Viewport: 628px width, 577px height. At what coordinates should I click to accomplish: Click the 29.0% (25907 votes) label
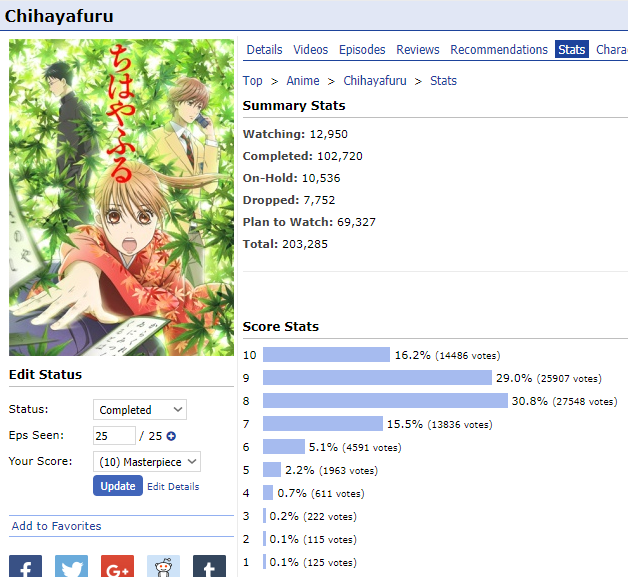549,378
